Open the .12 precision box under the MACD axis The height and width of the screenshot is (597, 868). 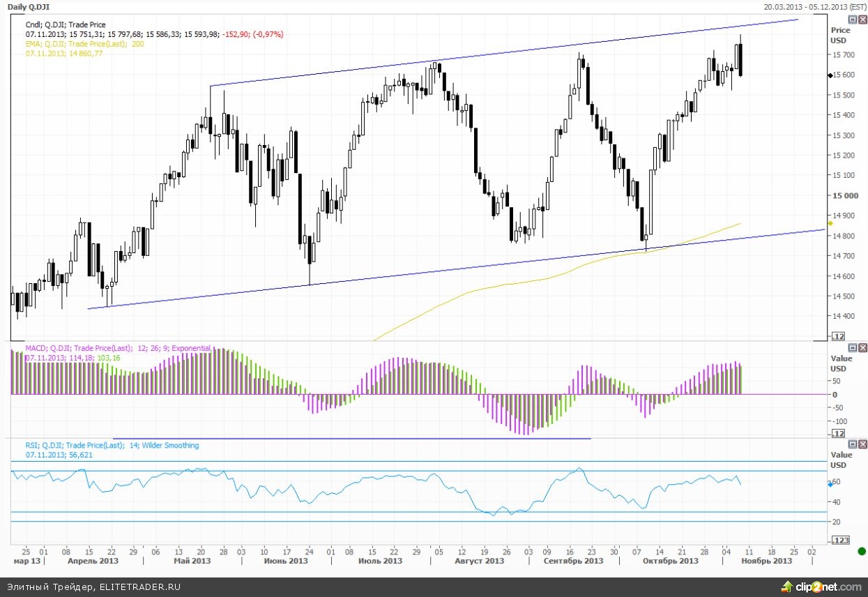[837, 434]
